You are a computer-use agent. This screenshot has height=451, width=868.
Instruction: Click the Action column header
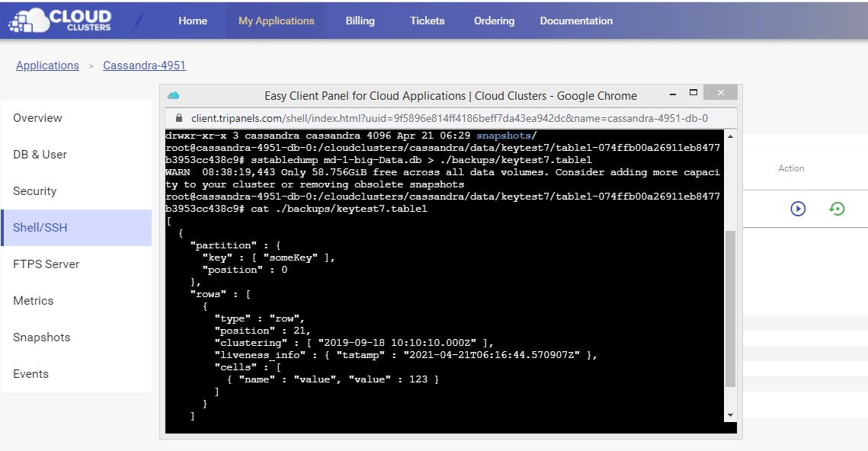point(791,168)
